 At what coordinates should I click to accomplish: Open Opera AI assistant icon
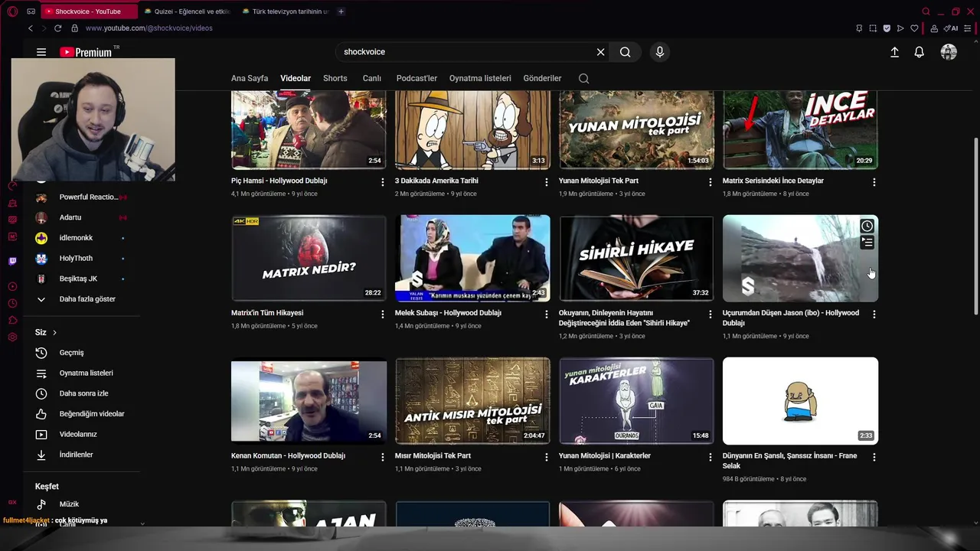pos(952,28)
